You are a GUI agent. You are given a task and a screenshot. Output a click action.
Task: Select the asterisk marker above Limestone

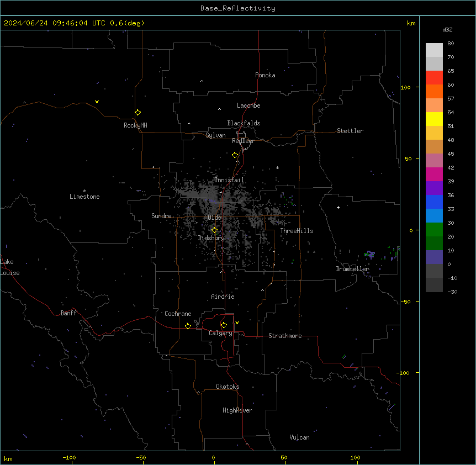84,191
